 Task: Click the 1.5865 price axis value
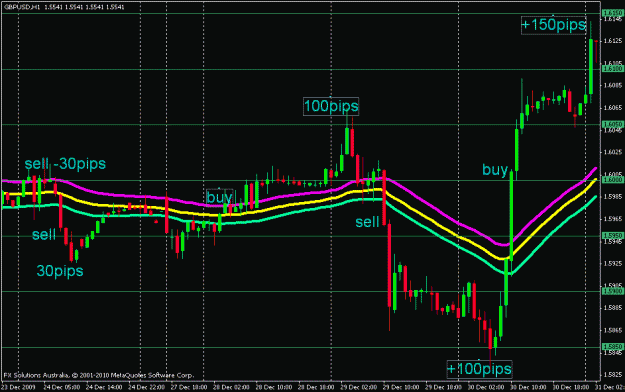tap(613, 330)
